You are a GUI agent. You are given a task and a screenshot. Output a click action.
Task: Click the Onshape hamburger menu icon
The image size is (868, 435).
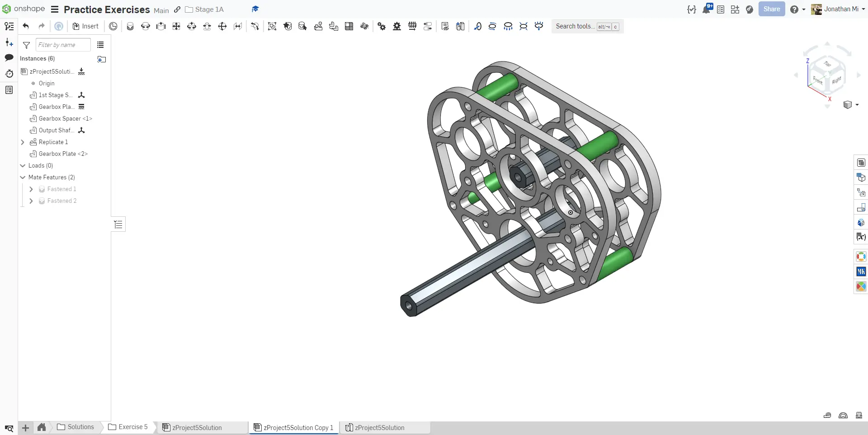click(x=55, y=9)
